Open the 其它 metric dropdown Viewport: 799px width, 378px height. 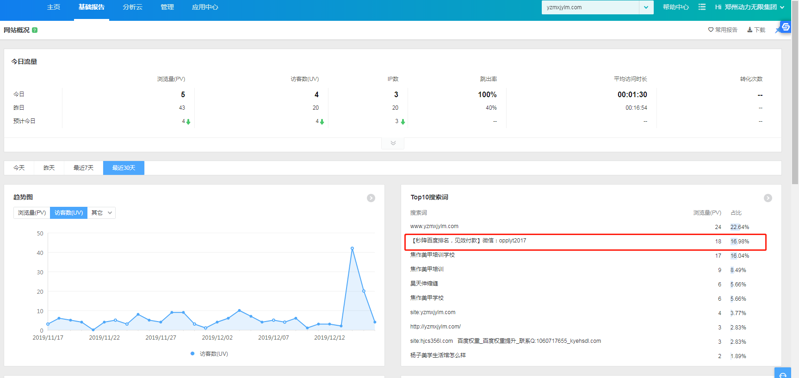pos(101,213)
